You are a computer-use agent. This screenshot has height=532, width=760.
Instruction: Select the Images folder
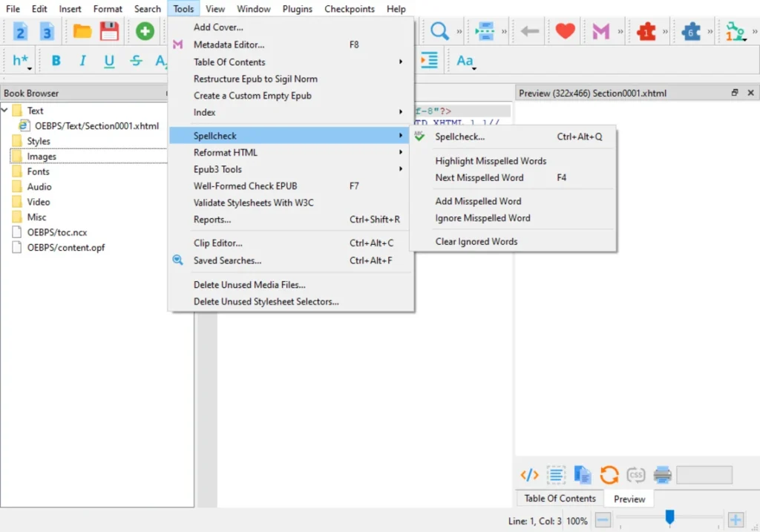(x=42, y=157)
